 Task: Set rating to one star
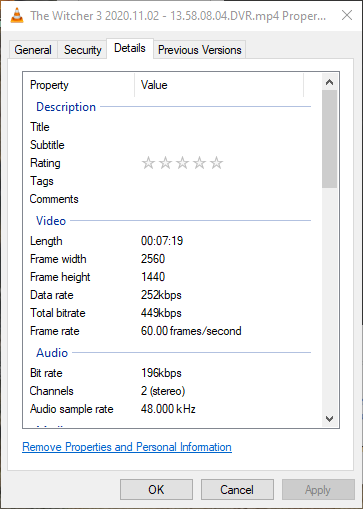(x=148, y=163)
